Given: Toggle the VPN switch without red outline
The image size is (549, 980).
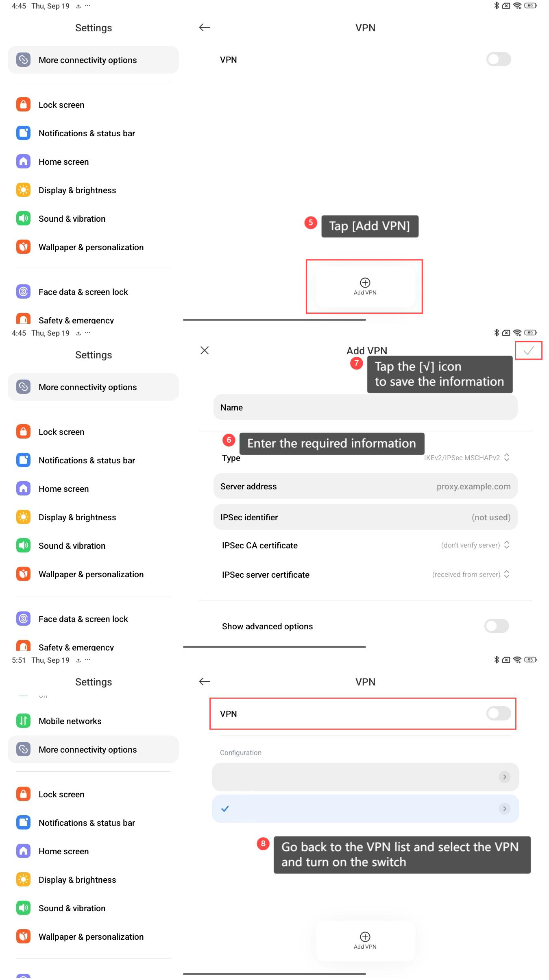Looking at the screenshot, I should tap(499, 59).
